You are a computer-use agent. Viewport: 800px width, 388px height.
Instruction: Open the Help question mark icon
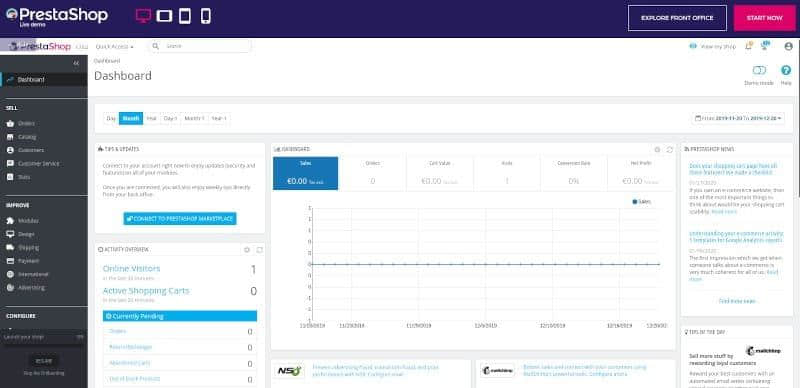[786, 70]
